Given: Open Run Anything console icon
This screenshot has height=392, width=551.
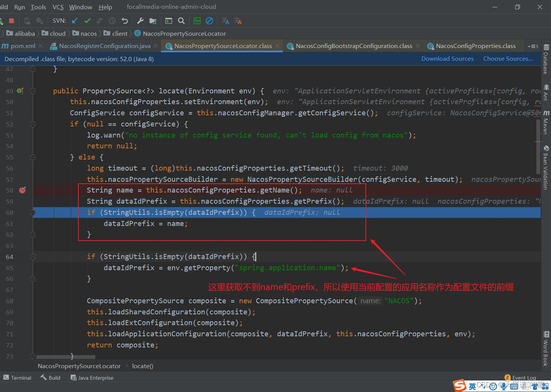Looking at the screenshot, I should [169, 21].
